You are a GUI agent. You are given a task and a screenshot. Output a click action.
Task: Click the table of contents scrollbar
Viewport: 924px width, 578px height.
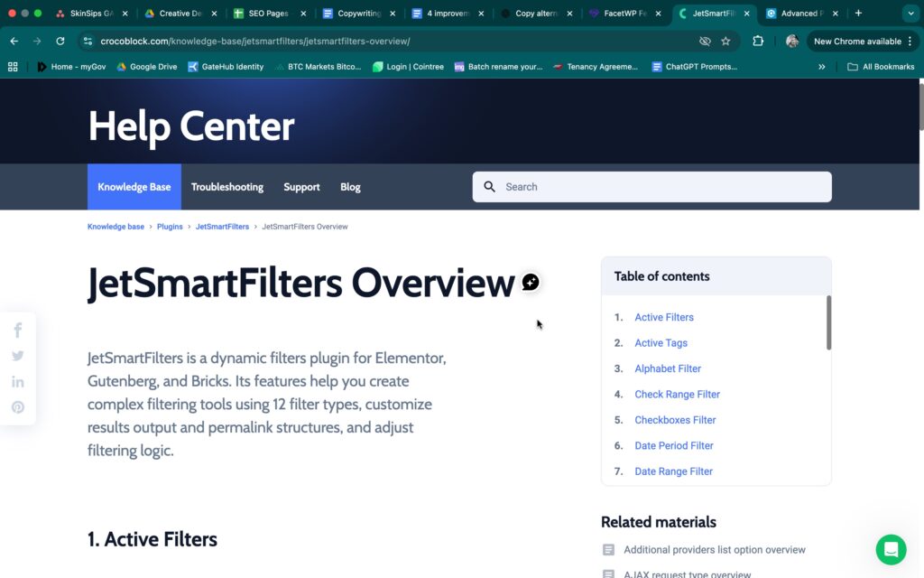[x=828, y=322]
